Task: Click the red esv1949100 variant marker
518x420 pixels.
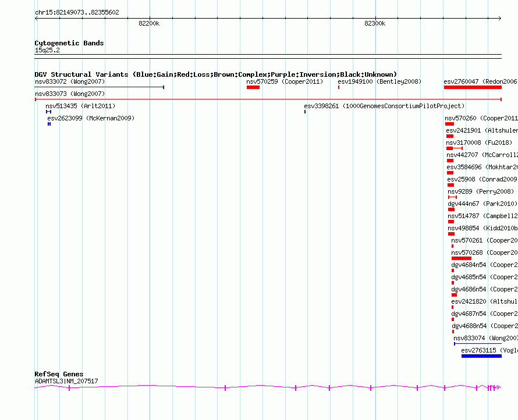Action: 339,87
